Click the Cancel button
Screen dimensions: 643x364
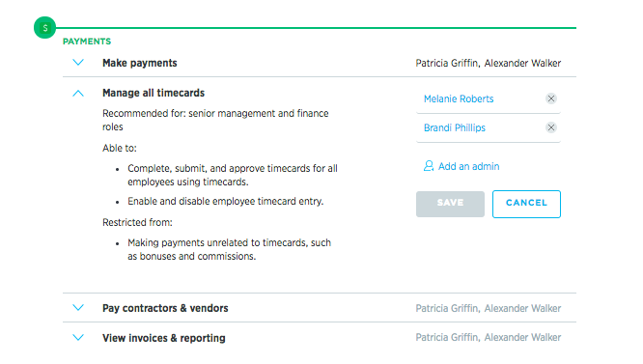[526, 204]
